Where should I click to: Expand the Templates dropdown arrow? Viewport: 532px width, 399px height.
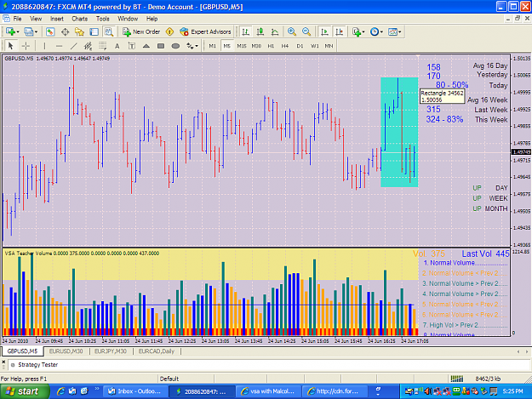400,31
